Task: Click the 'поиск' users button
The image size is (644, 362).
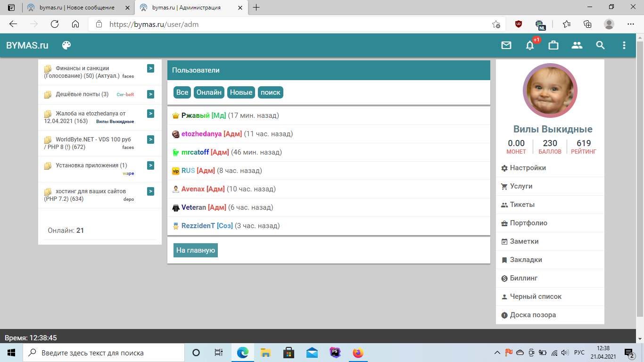Action: (271, 92)
